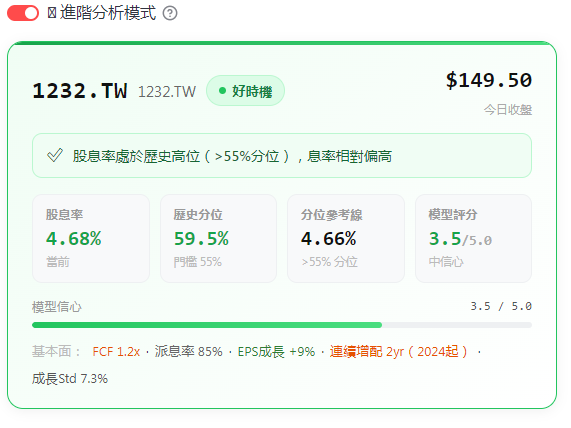The height and width of the screenshot is (428, 571).
Task: Click the >55% 分位 caption
Action: 330,262
